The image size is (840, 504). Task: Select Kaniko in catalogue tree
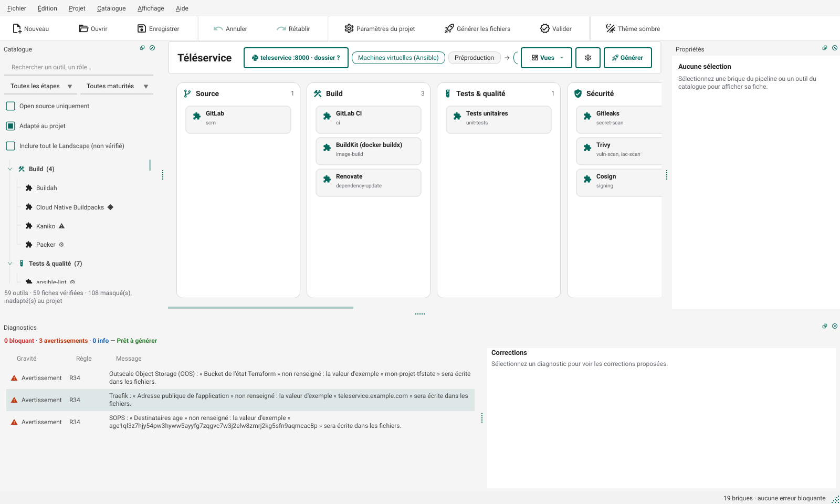(46, 226)
